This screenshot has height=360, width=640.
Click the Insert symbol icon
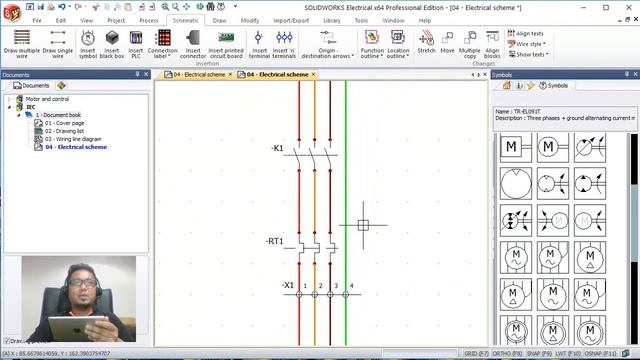(x=88, y=44)
